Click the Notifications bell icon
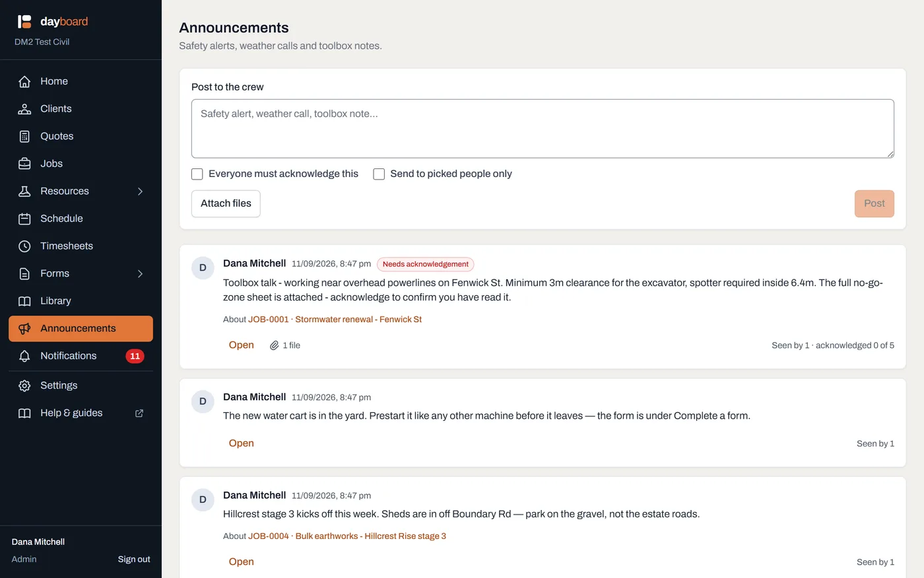 [x=24, y=356]
